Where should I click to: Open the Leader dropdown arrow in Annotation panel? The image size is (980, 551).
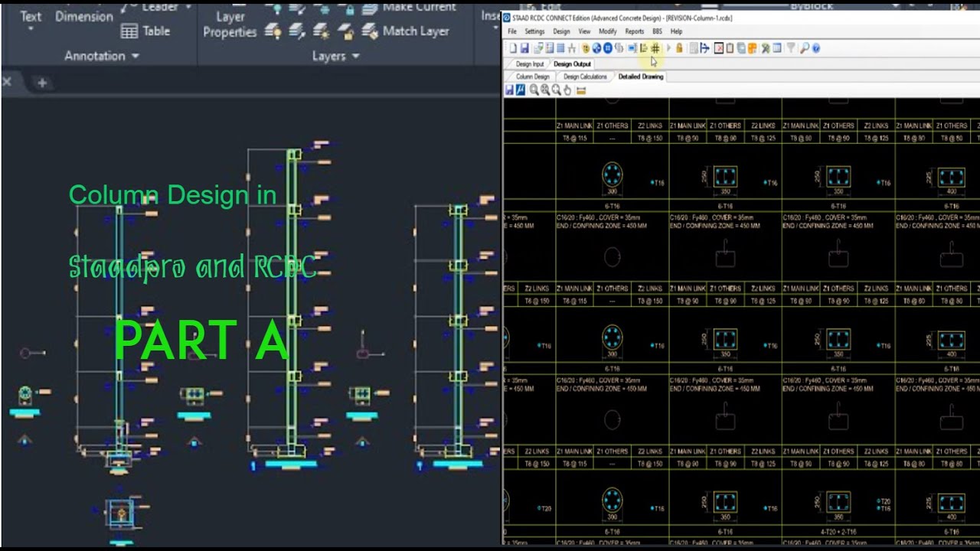pyautogui.click(x=188, y=7)
